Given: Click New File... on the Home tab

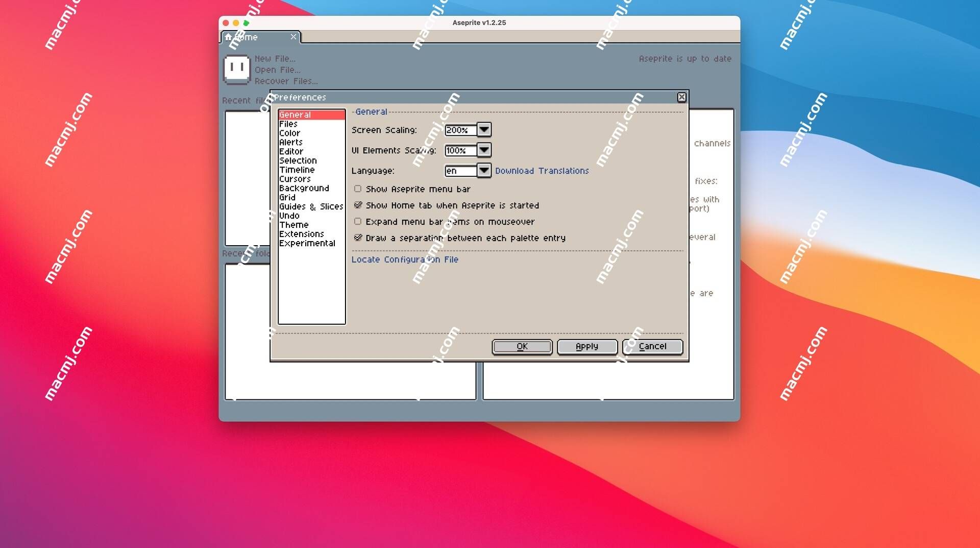Looking at the screenshot, I should pos(275,59).
